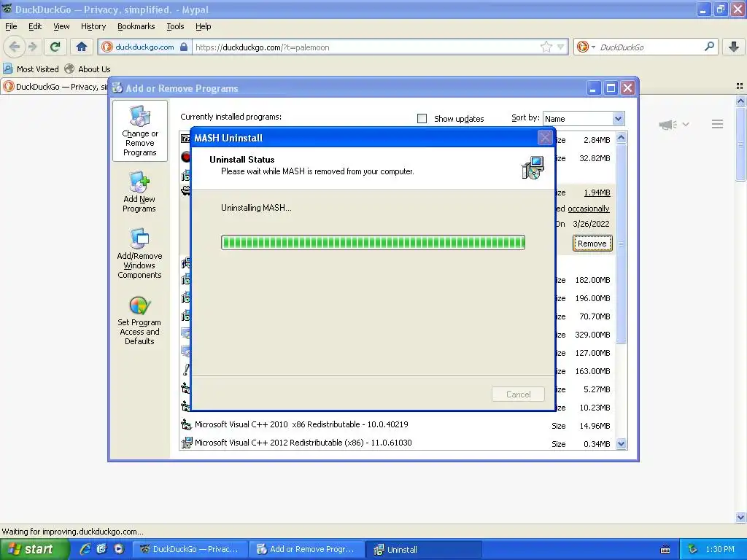Click the DuckDuckGo search input field

coord(650,47)
